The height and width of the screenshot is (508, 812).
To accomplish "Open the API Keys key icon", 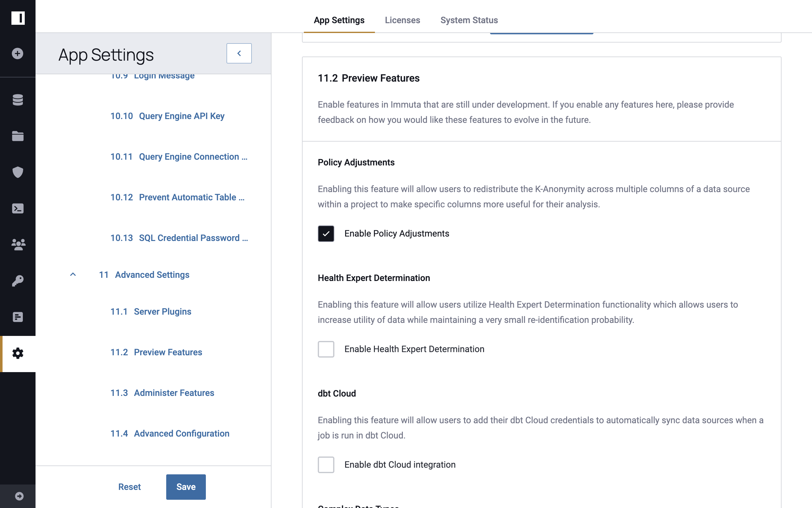I will pos(17,281).
